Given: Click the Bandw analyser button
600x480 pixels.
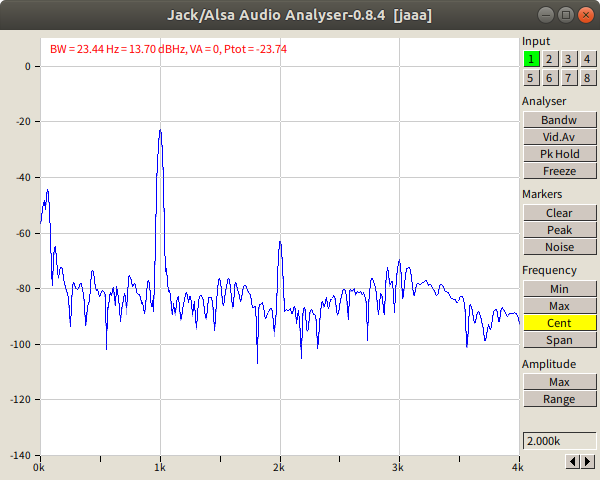Looking at the screenshot, I should coord(559,120).
